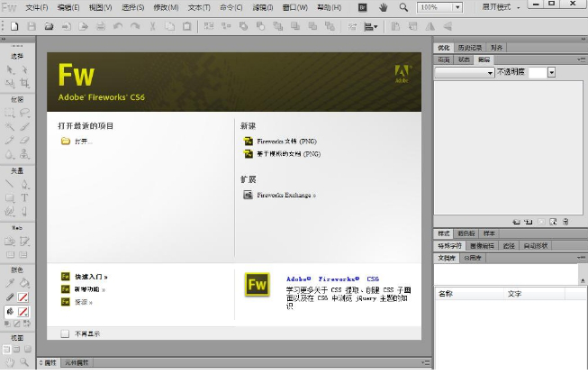This screenshot has height=384, width=588.
Task: Open the layers panel options menu
Action: 582,59
